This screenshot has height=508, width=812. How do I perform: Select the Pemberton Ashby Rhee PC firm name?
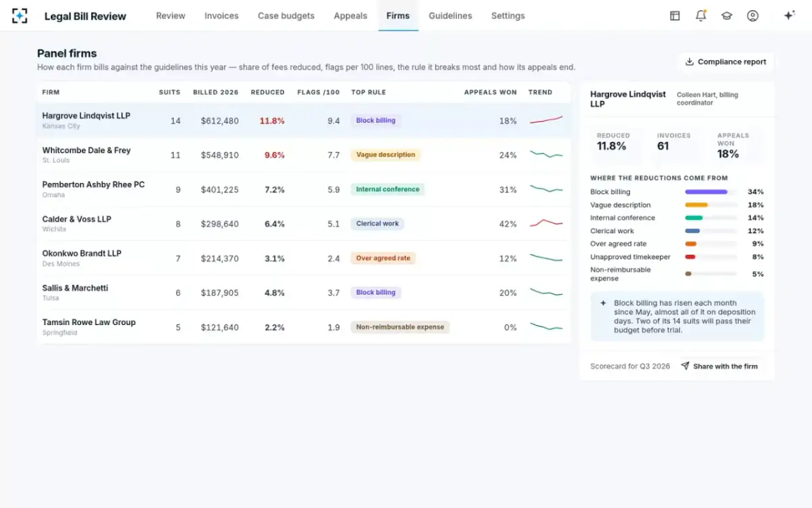[93, 184]
